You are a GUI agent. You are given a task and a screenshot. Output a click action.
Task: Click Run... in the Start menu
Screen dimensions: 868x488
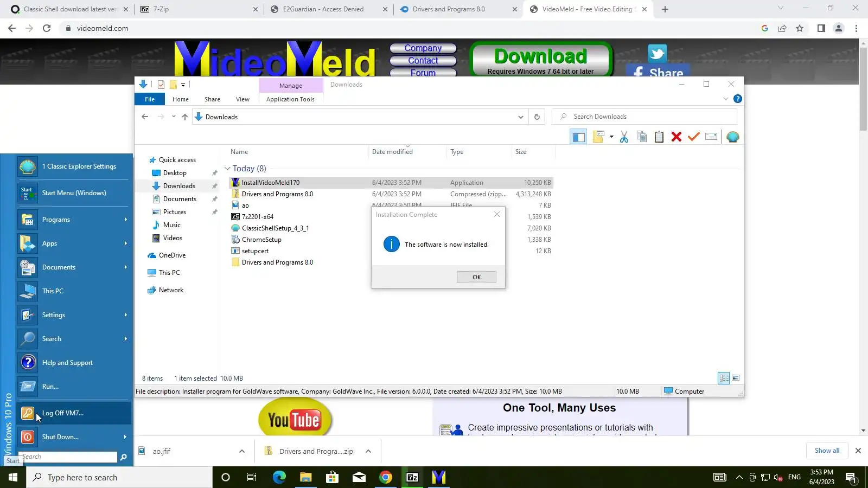click(x=74, y=387)
